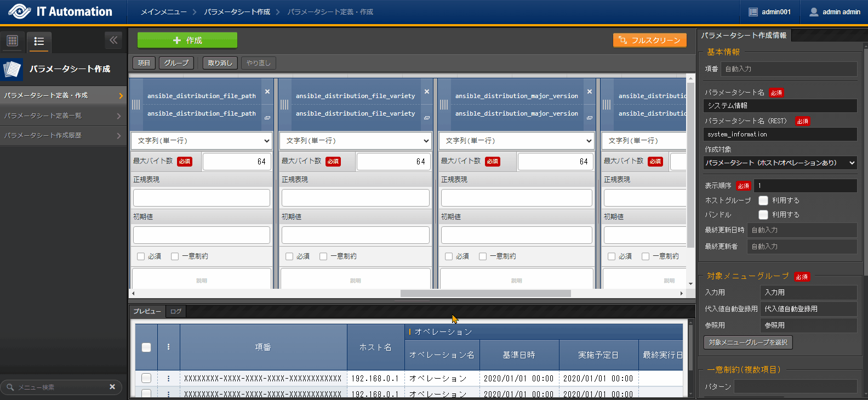868x400 pixels.
Task: Open type dropdown for ansible_distribution_file_path column
Action: click(202, 141)
